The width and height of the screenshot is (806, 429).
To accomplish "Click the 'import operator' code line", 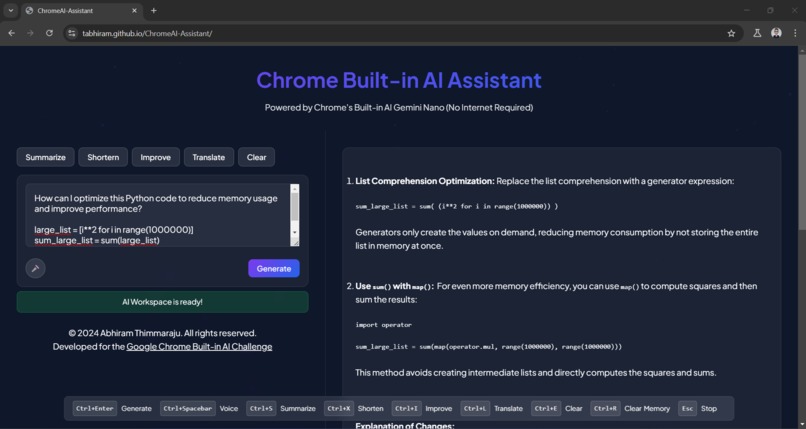I will [383, 325].
